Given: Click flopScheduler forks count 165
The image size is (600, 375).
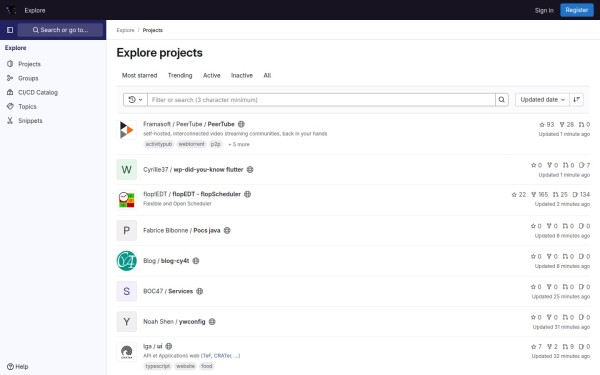Looking at the screenshot, I should 540,195.
